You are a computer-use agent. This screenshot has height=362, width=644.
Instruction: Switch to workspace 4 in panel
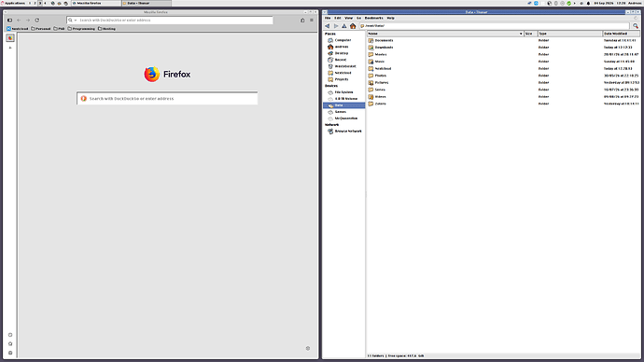pos(45,3)
